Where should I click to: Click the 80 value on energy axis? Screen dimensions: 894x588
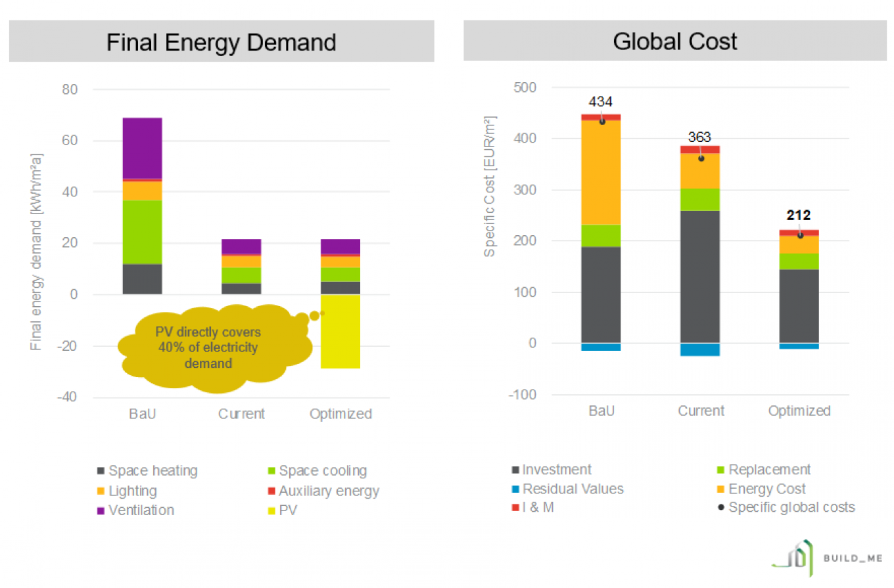pyautogui.click(x=70, y=90)
